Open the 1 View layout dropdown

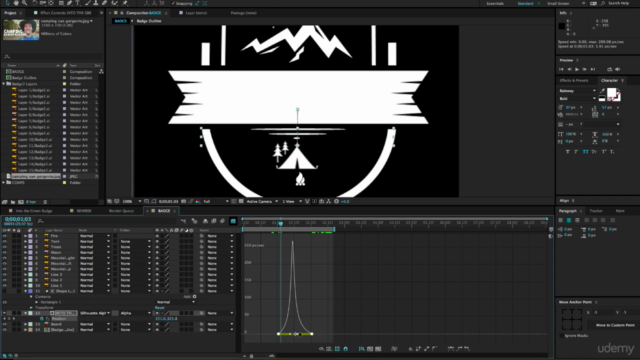click(292, 202)
